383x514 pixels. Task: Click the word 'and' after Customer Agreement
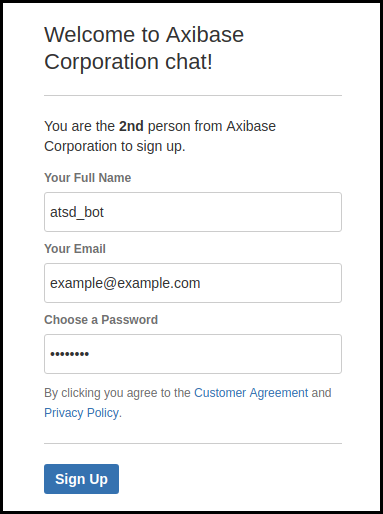click(x=321, y=393)
